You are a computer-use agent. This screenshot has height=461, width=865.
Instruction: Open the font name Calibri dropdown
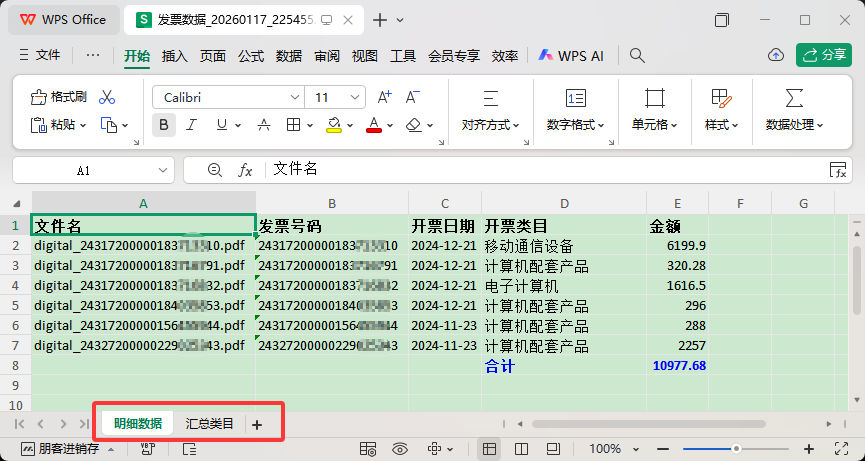[x=295, y=98]
